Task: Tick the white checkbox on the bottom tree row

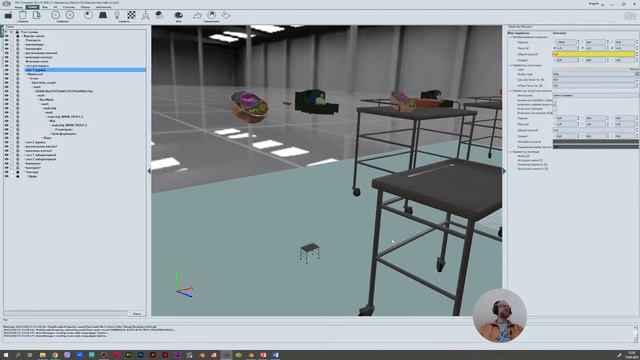Action: tap(12, 176)
